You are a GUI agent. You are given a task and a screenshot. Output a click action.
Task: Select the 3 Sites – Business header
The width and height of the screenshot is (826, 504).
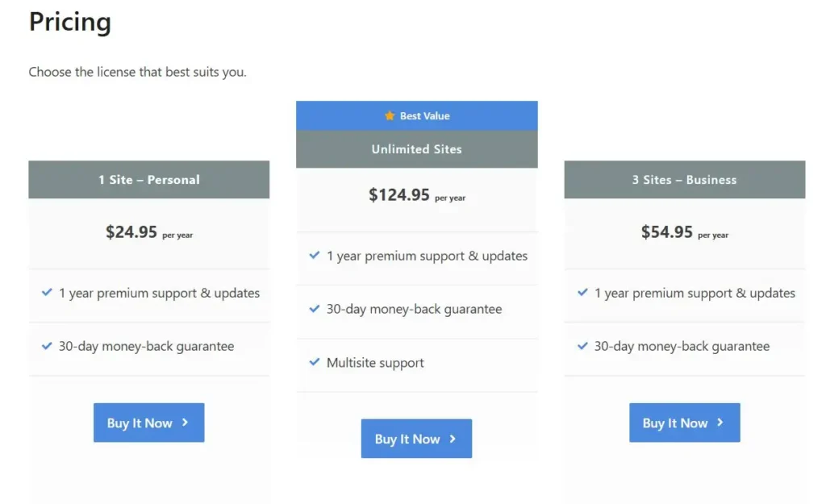pos(684,180)
